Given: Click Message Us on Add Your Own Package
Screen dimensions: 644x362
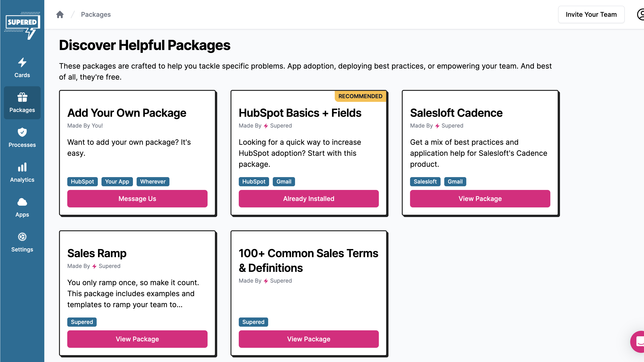Looking at the screenshot, I should pyautogui.click(x=137, y=198).
